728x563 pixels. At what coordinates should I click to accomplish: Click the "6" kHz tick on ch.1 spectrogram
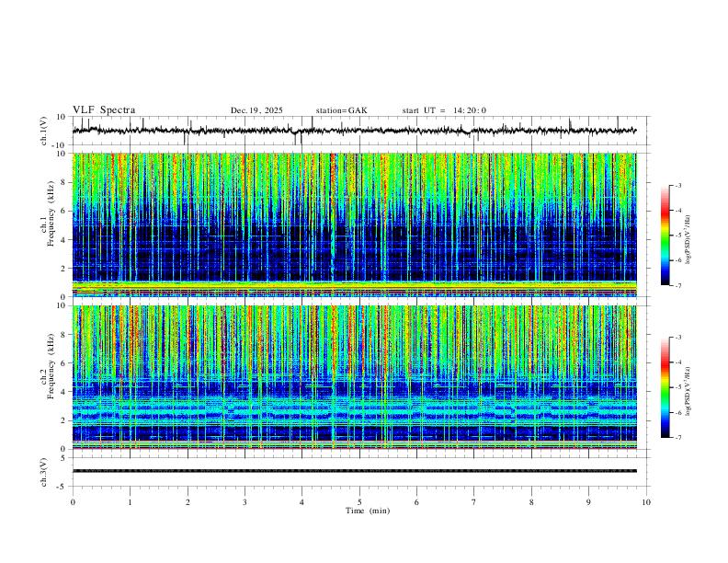63,211
